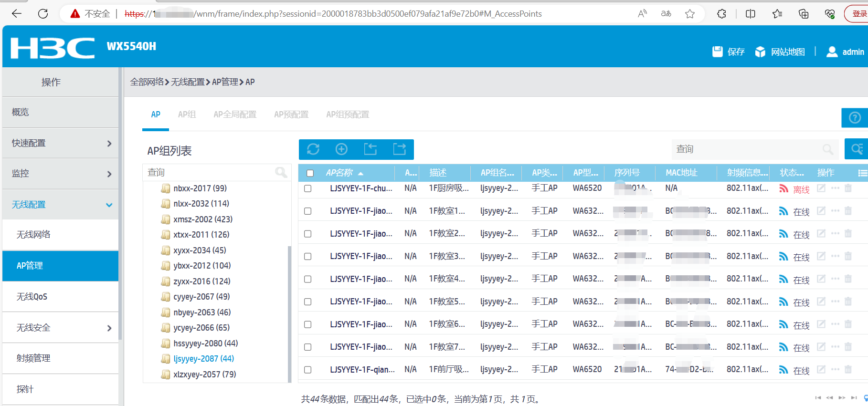Check the box for the 1F教室6 row
This screenshot has width=868, height=406.
point(308,324)
